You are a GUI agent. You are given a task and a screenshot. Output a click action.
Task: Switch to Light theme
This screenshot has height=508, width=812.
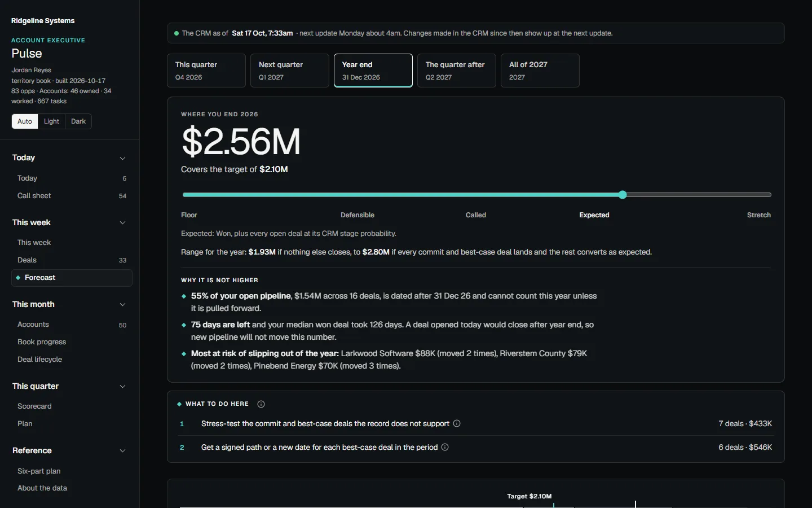[51, 121]
